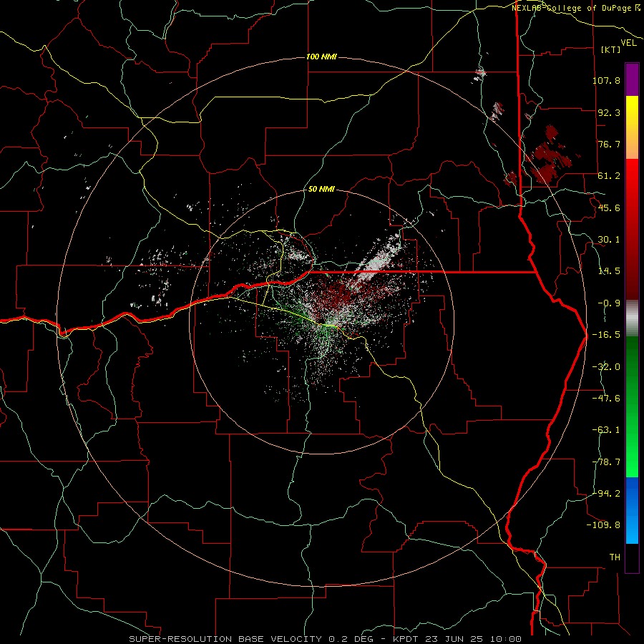This screenshot has width=644, height=644.
Task: Click the black TH segment of the color bar
Action: click(x=632, y=557)
